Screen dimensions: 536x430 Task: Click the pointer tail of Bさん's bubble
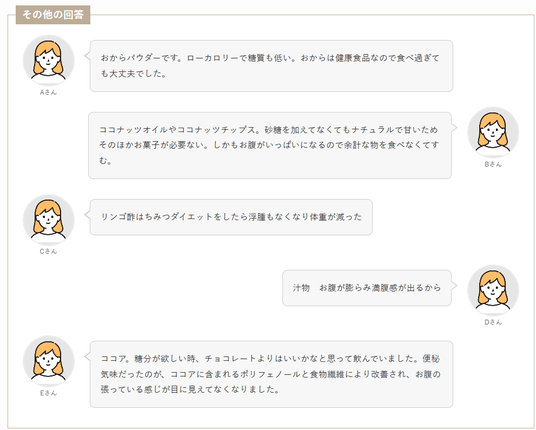click(454, 127)
